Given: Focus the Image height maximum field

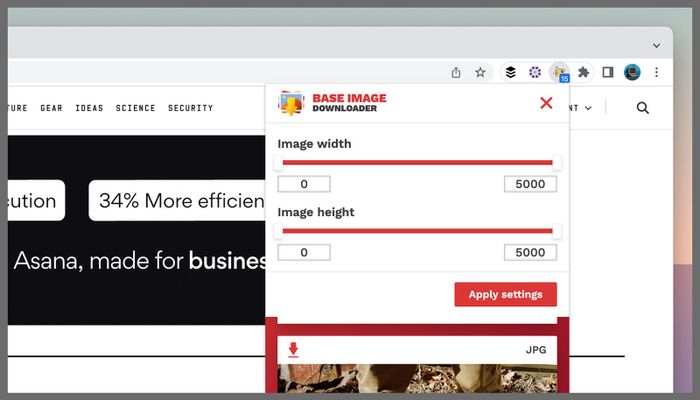Looking at the screenshot, I should tap(530, 252).
